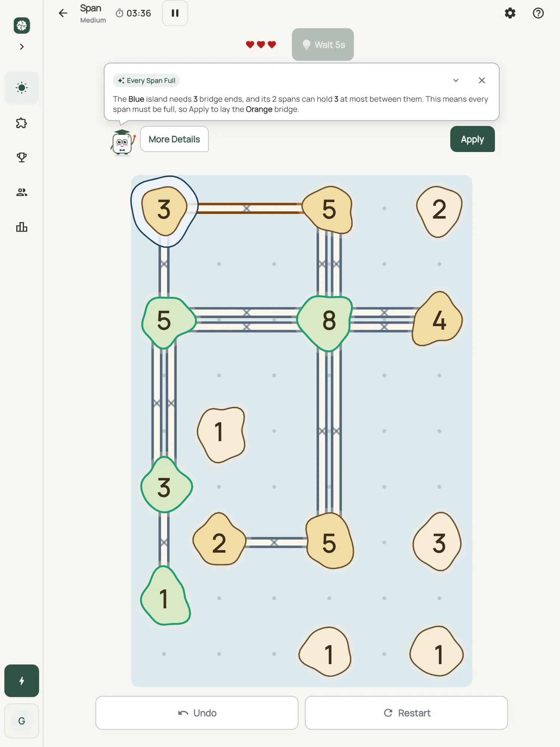
Task: Click the Wait 5s hint button
Action: tap(323, 44)
